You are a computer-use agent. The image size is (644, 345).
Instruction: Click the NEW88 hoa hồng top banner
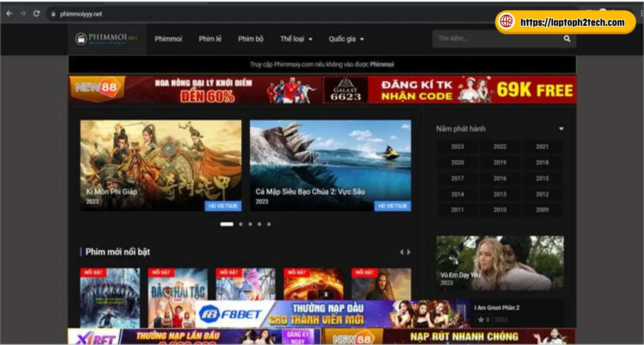(x=195, y=90)
